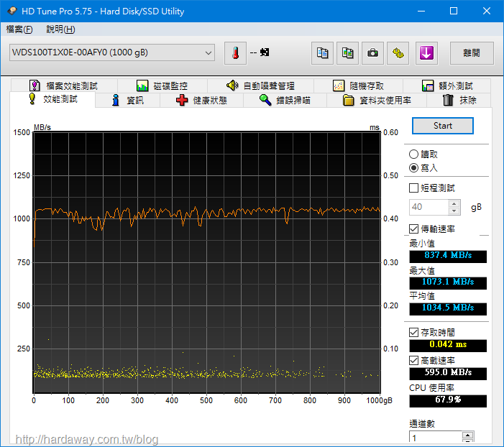
Task: Open the 說明(H) menu
Action: (60, 29)
